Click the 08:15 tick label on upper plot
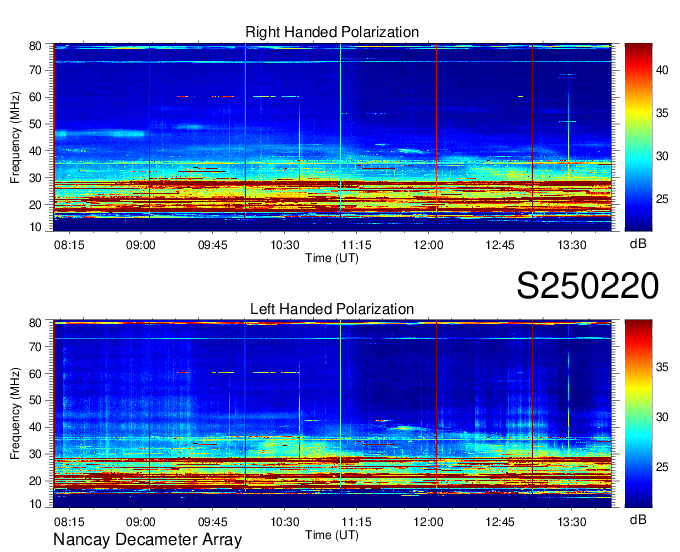 [69, 245]
